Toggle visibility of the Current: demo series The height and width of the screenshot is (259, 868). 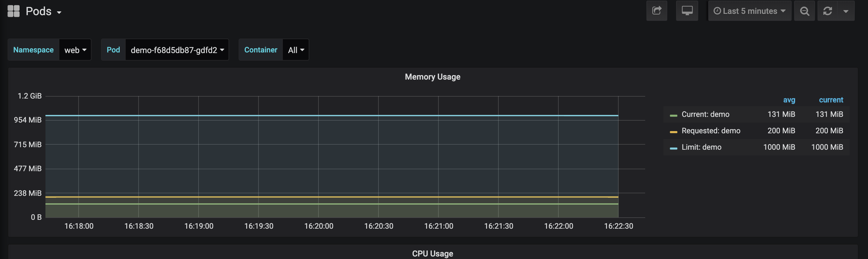coord(705,114)
